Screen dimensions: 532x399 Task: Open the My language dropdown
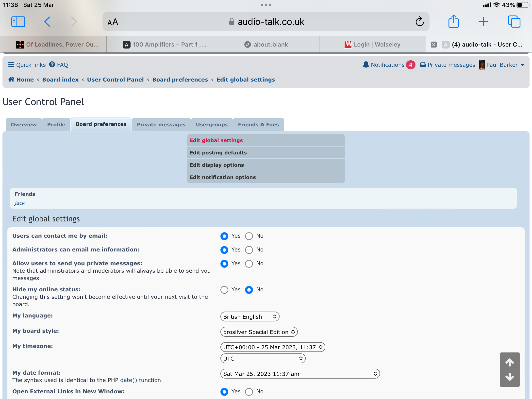click(250, 317)
